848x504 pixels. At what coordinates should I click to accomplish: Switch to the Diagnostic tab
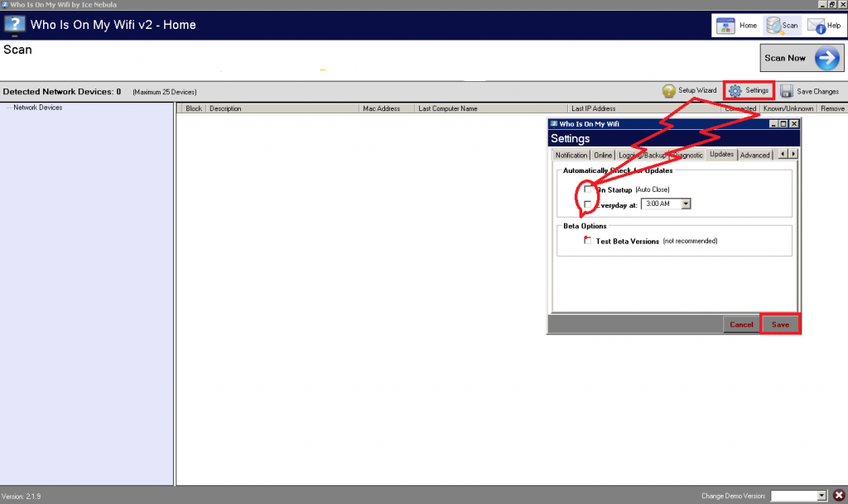pyautogui.click(x=687, y=155)
